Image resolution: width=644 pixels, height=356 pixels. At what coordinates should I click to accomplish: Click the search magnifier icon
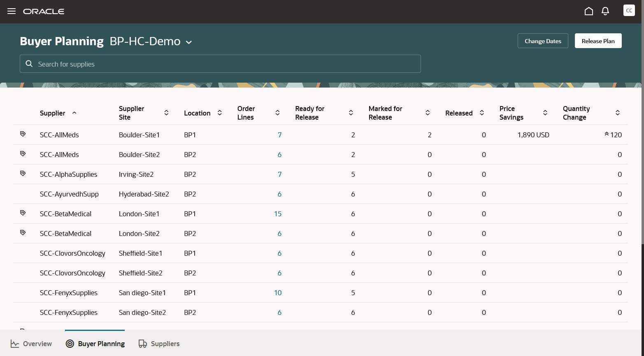coord(29,64)
